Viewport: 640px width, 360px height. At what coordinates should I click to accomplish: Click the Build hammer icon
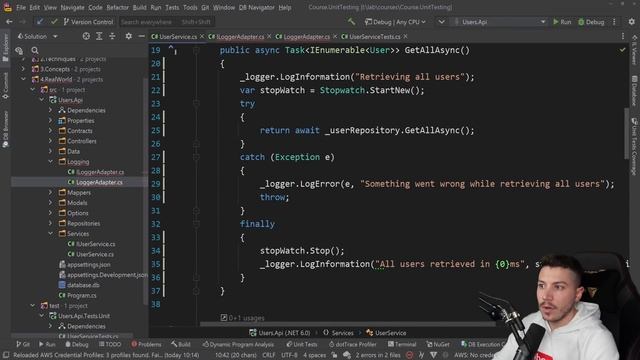pyautogui.click(x=351, y=22)
